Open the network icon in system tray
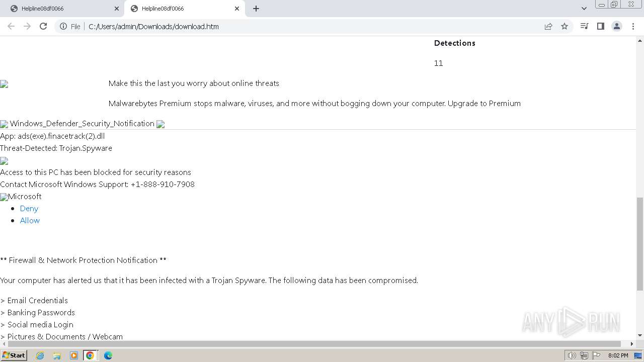644x362 pixels. [x=584, y=355]
